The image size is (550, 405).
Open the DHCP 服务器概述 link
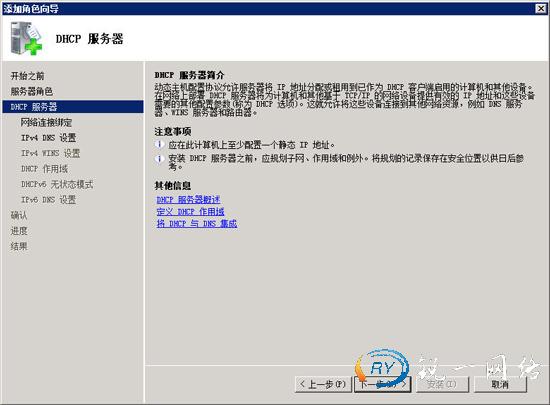coord(188,200)
